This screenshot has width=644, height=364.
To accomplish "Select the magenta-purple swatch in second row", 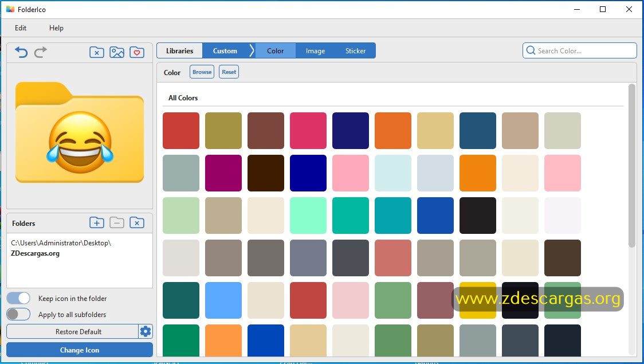I will (223, 173).
